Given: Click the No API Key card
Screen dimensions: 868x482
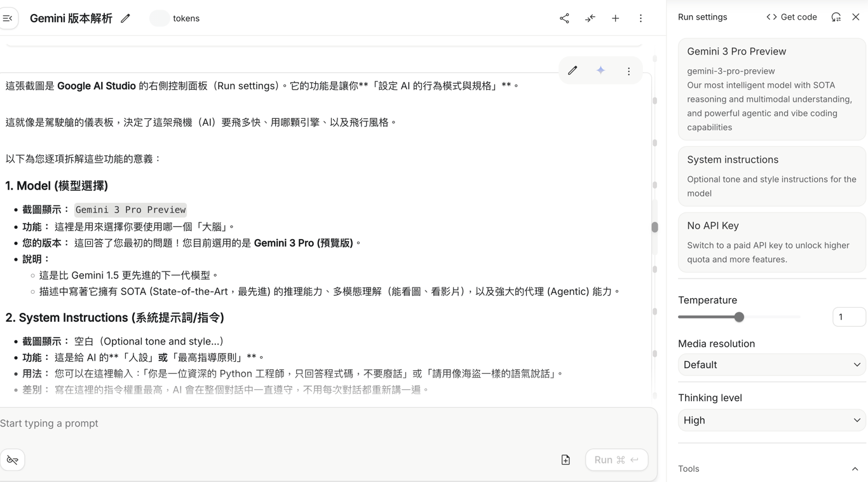Looking at the screenshot, I should [771, 242].
